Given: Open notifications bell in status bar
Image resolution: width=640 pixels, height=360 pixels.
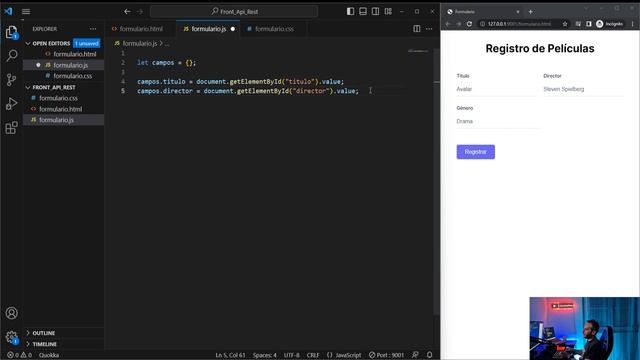Looking at the screenshot, I should point(429,355).
